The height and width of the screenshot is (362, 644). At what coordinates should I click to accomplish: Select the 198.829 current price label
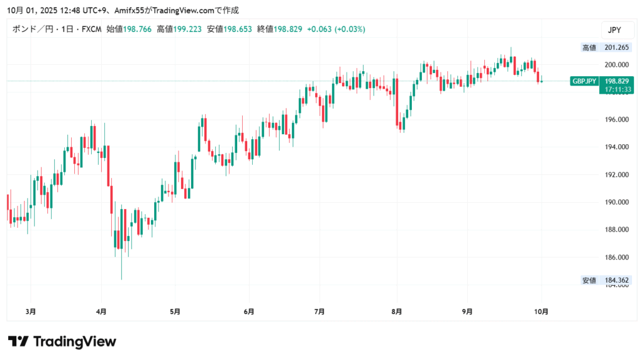click(x=618, y=81)
